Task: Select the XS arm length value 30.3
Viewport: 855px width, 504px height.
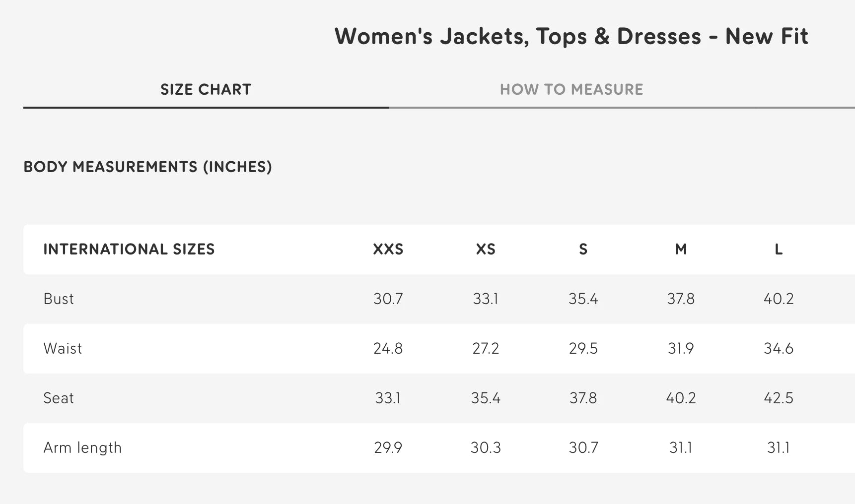Action: tap(486, 447)
